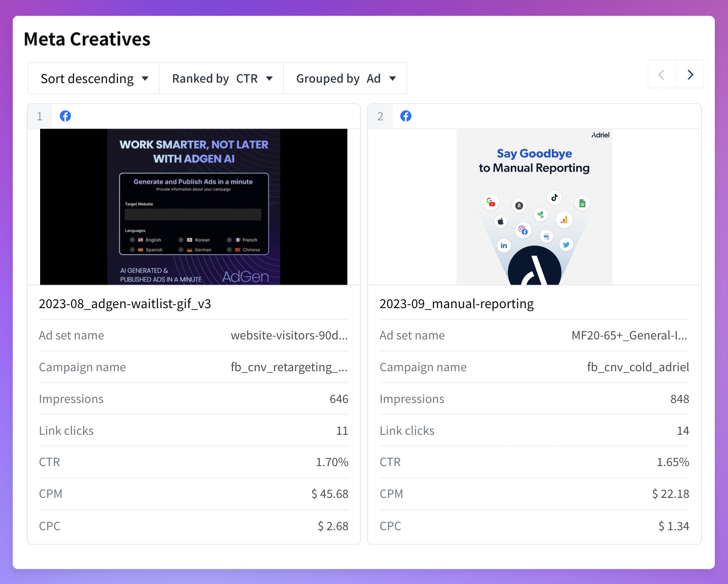Open the Ranked by CTR dropdown
Viewport: 728px width, 584px height.
[222, 78]
